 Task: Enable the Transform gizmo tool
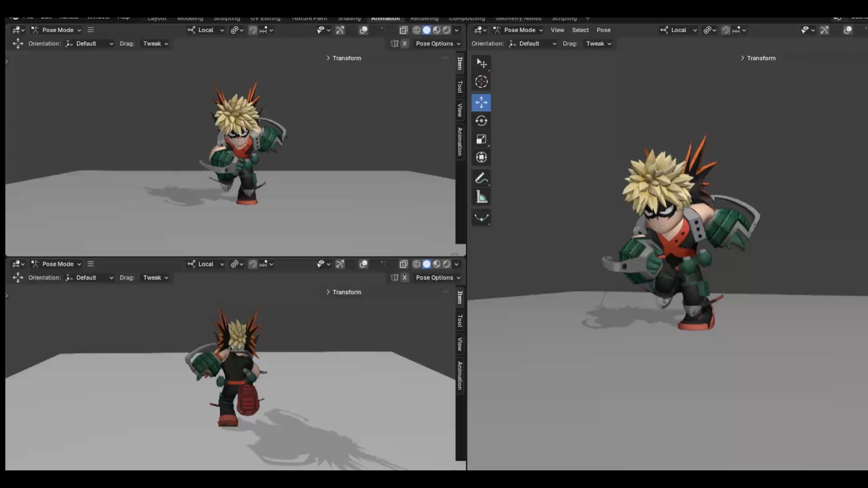(x=481, y=157)
